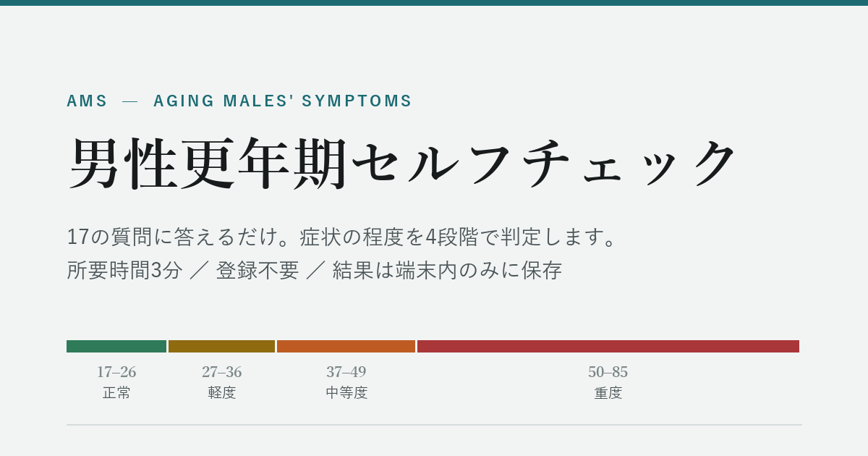Viewport: 868px width, 456px height.
Task: Select the 重度 level label
Action: pos(608,393)
